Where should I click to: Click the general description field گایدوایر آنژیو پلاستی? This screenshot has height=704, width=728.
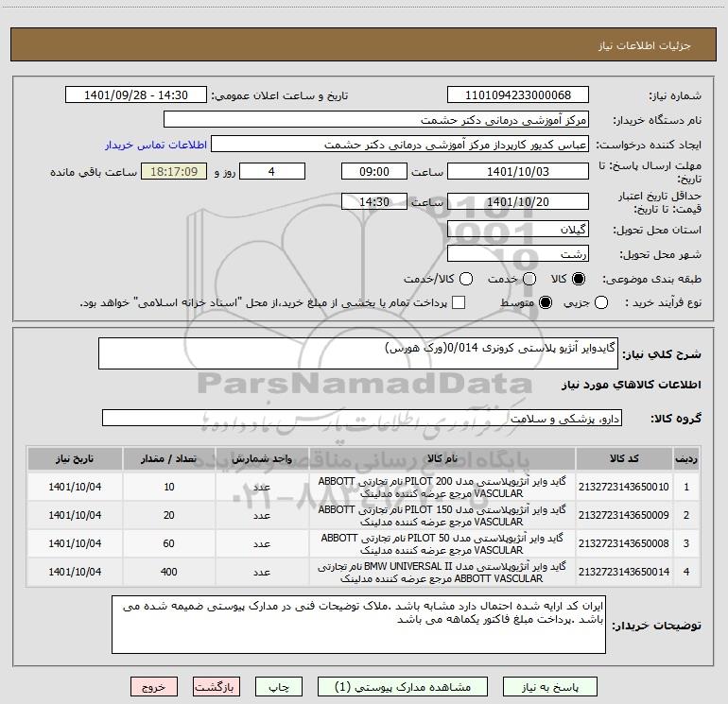coord(358,353)
